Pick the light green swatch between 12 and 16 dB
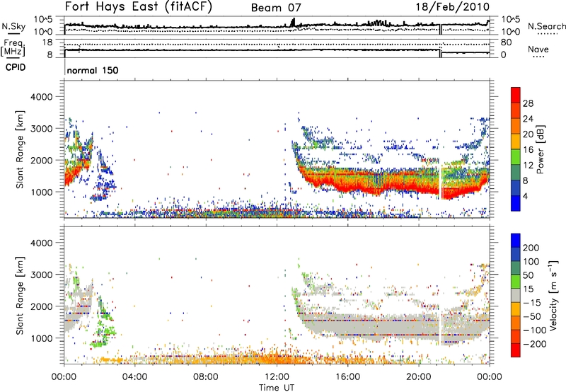The width and height of the screenshot is (566, 392). click(516, 157)
